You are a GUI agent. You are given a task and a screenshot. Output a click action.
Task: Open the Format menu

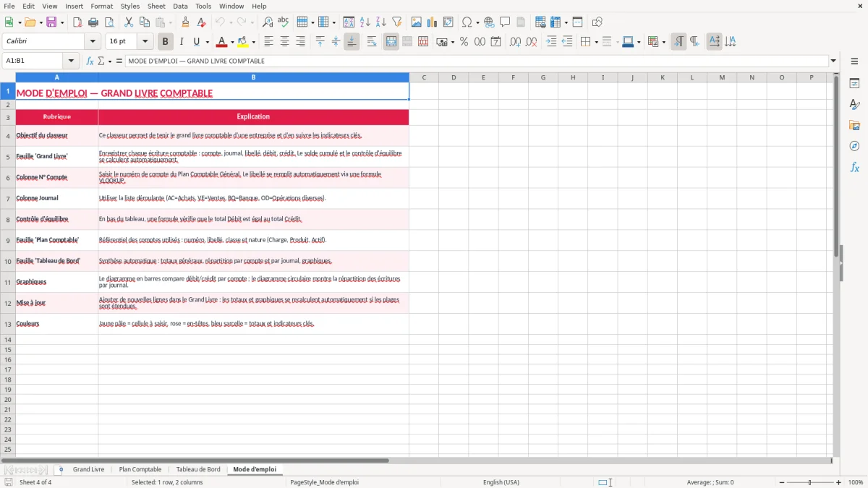(101, 6)
